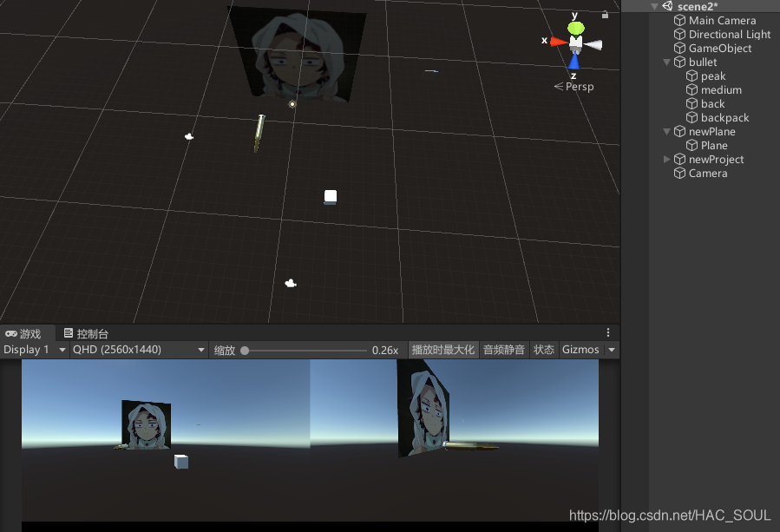
Task: Select Main Camera in the hierarchy
Action: tap(722, 21)
